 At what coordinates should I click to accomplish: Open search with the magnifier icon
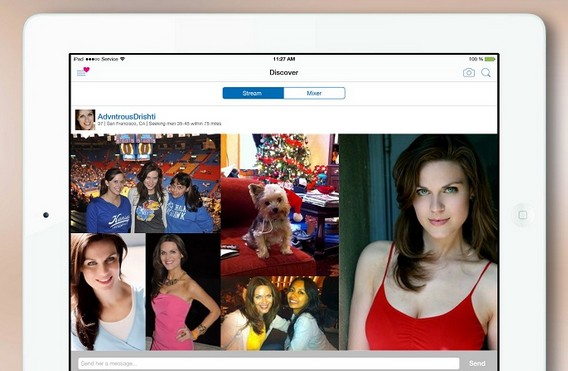coord(486,73)
